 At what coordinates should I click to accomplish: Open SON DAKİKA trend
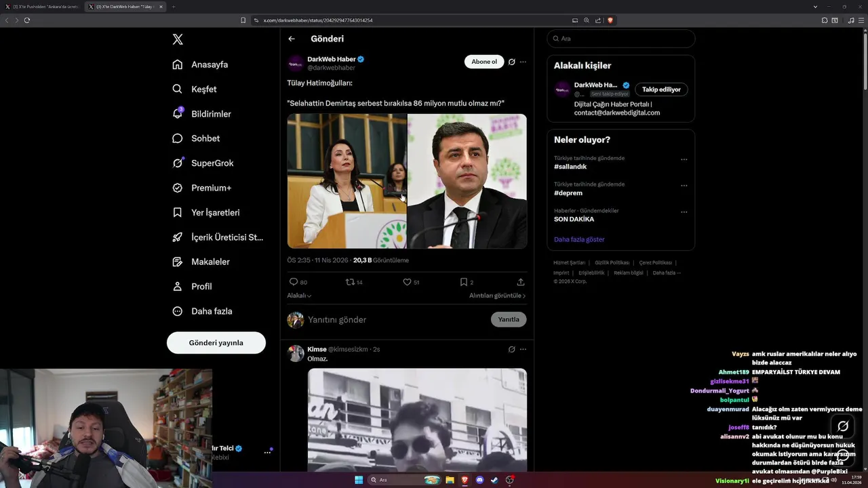click(x=574, y=220)
